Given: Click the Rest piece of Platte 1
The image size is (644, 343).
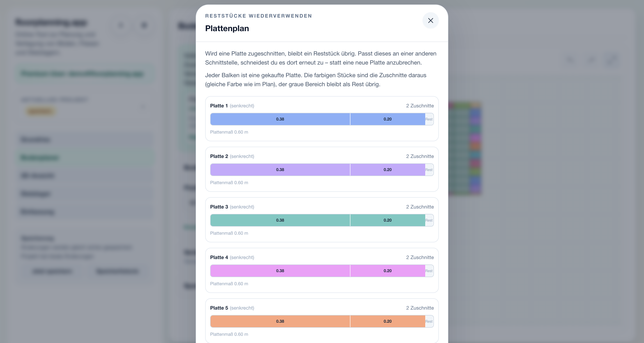Looking at the screenshot, I should 429,119.
